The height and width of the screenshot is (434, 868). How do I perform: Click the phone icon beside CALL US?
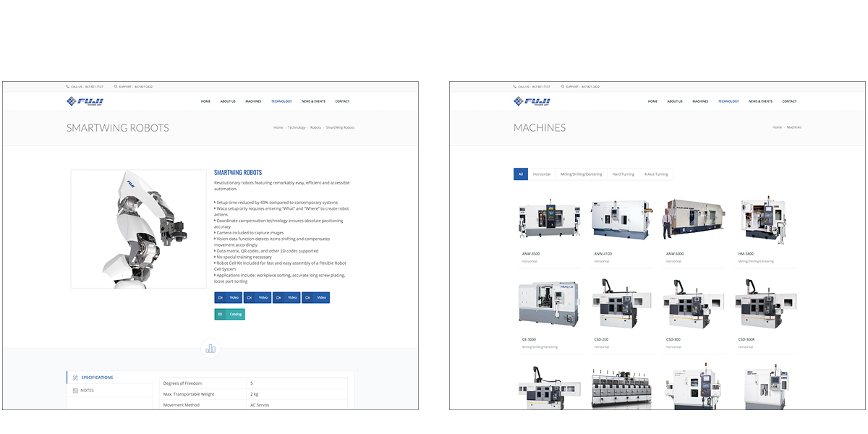(67, 86)
